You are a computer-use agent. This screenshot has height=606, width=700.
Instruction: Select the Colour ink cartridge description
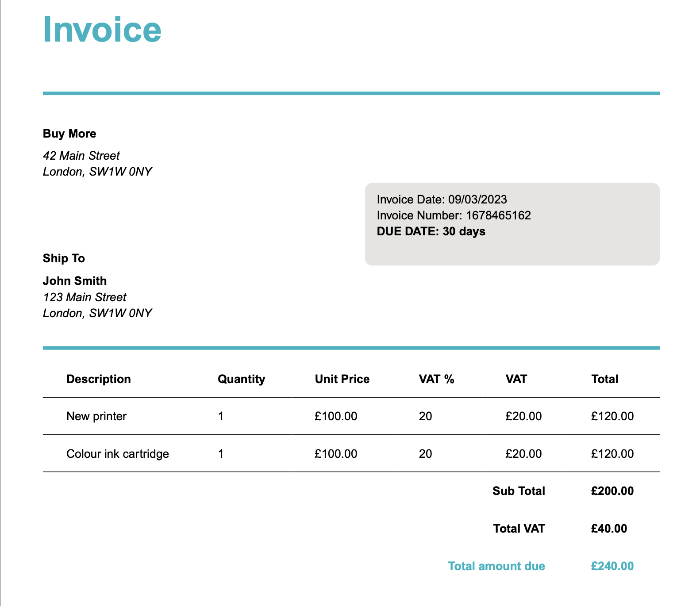[118, 454]
